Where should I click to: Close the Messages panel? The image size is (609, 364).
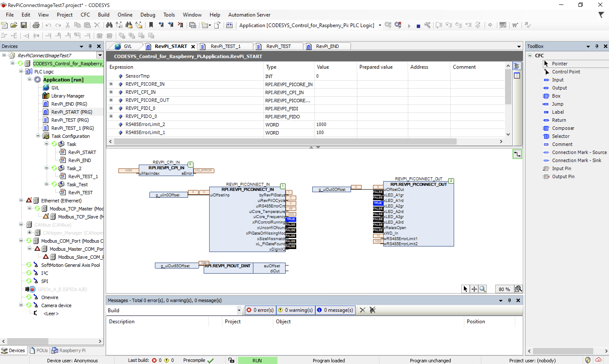pos(518,301)
